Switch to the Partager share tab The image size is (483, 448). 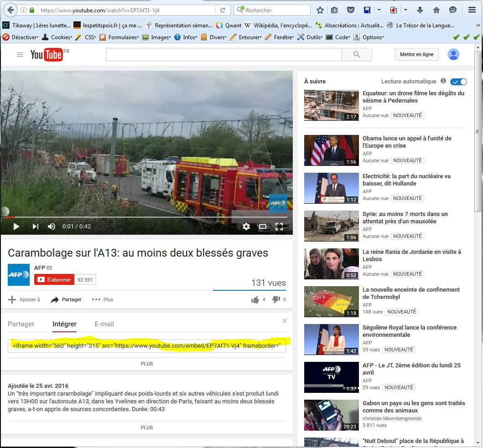21,324
